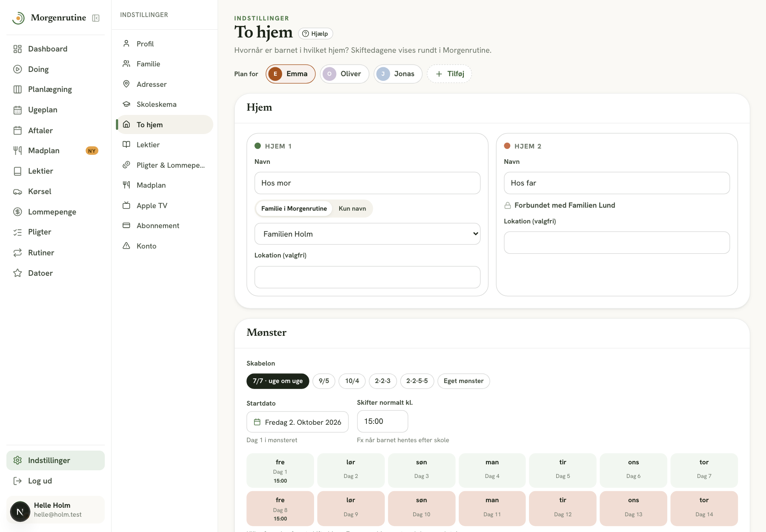Screen dimensions: 766x532
Task: Open the Dashboard grid icon
Action: [x=17, y=49]
